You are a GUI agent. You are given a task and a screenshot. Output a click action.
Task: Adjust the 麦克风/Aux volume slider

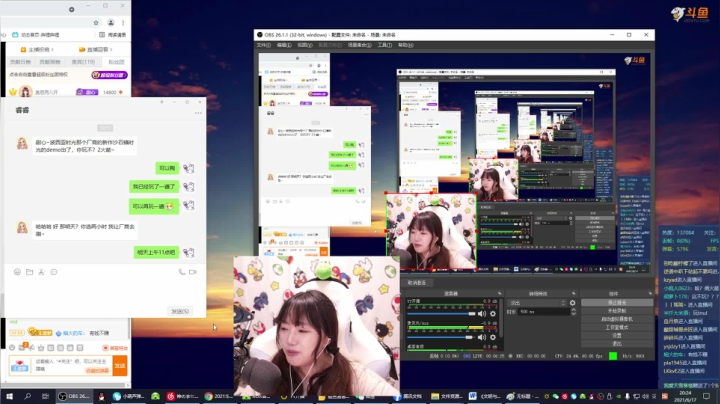pos(440,337)
